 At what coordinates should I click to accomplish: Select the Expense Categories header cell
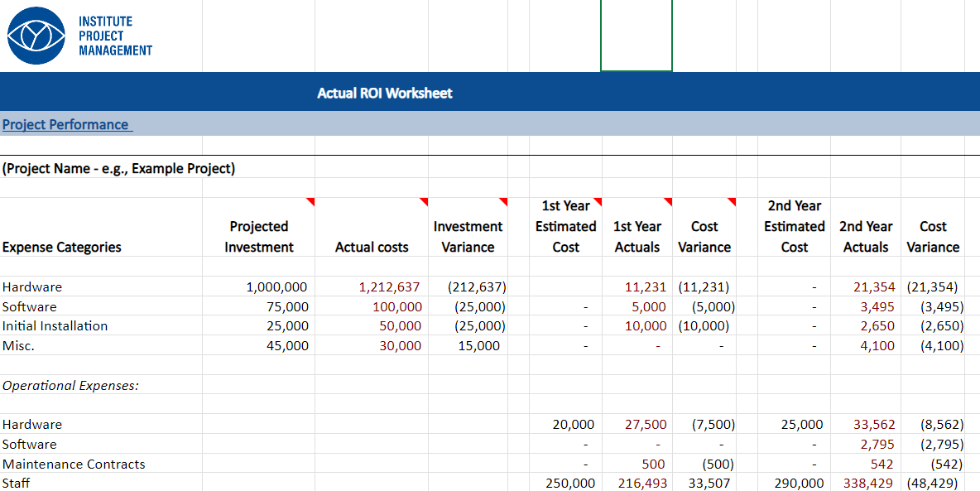[62, 247]
